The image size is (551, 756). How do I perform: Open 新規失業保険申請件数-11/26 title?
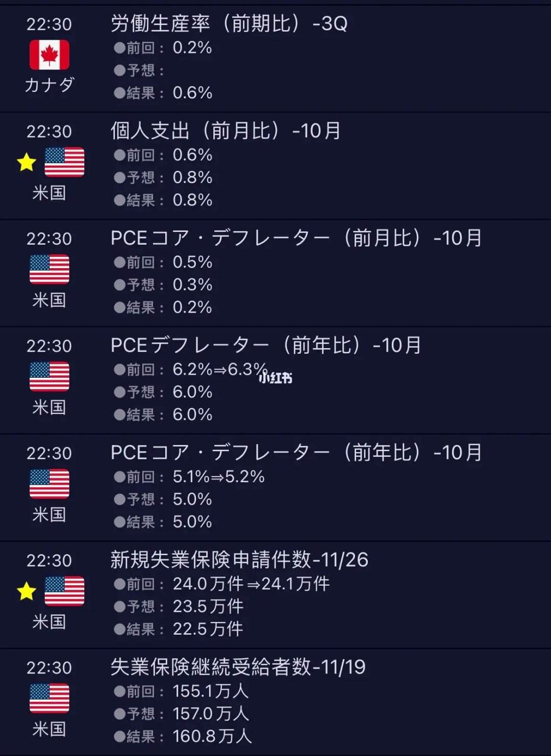pyautogui.click(x=239, y=560)
